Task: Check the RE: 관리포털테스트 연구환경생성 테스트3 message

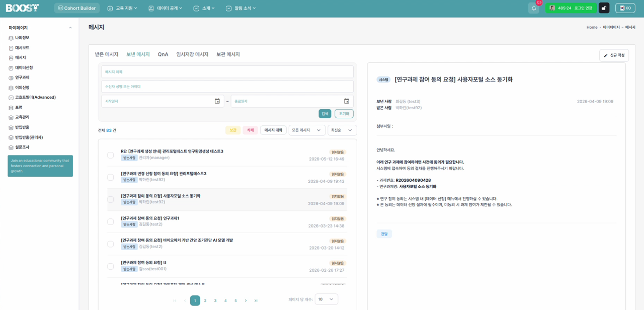Action: [110, 155]
